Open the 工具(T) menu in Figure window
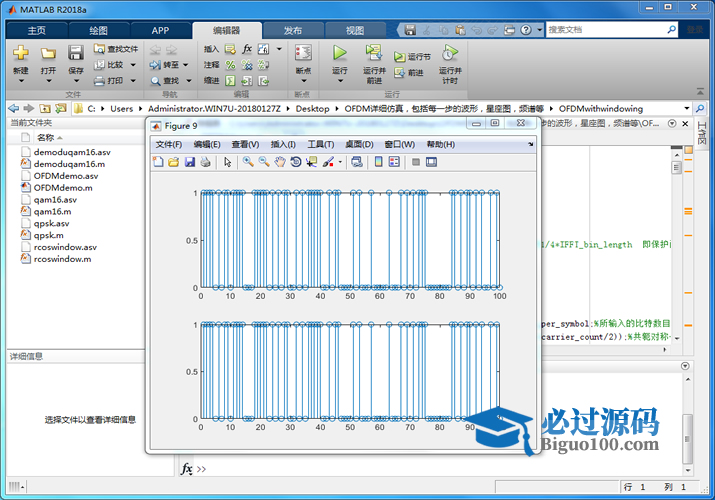The height and width of the screenshot is (500, 715). coord(320,144)
